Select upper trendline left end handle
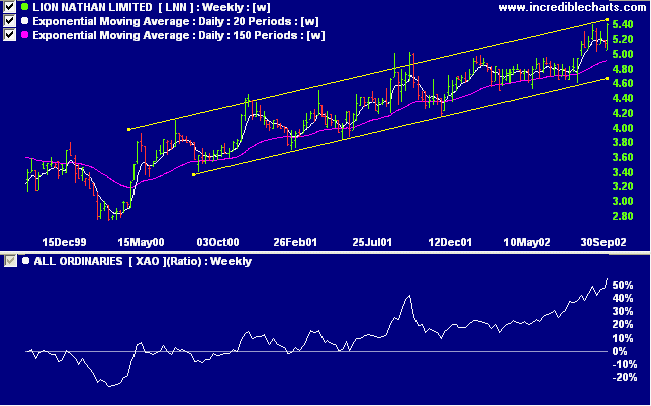Screen dimensions: 651x406 pos(128,130)
